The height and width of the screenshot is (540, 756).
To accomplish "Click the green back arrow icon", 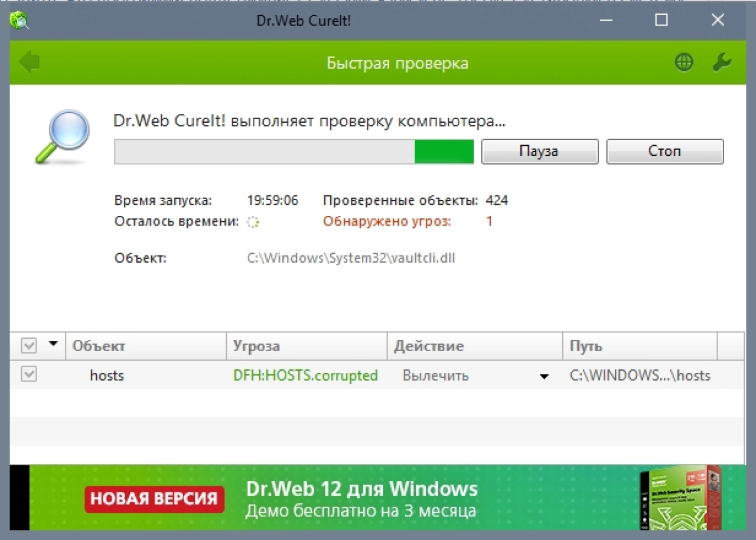I will [x=29, y=63].
